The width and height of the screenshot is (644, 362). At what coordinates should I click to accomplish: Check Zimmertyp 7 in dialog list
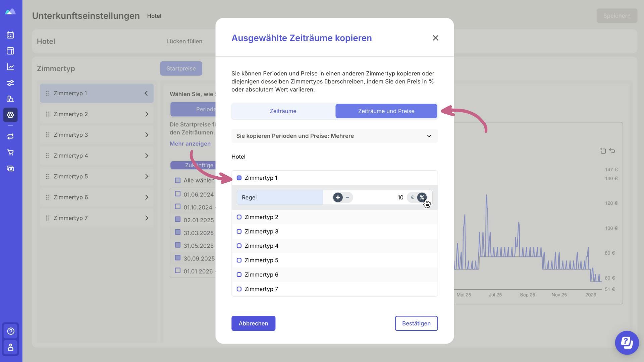[239, 289]
